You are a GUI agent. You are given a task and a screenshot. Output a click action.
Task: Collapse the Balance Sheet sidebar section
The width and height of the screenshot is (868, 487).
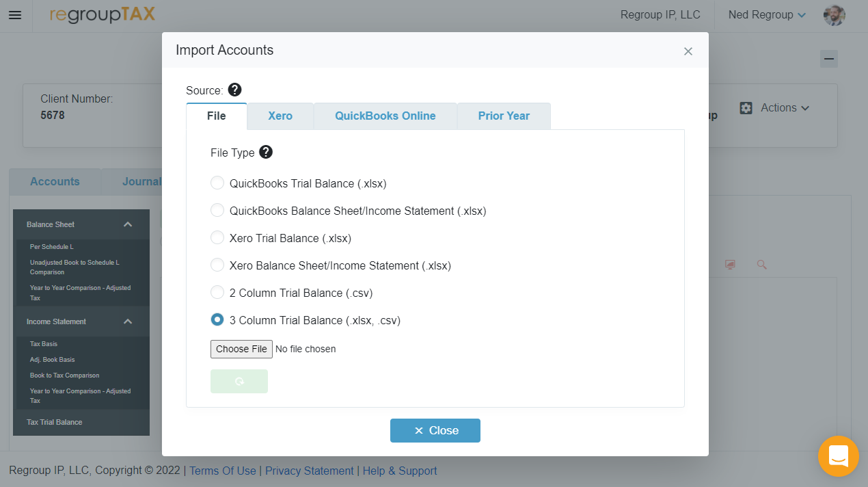[x=128, y=224]
